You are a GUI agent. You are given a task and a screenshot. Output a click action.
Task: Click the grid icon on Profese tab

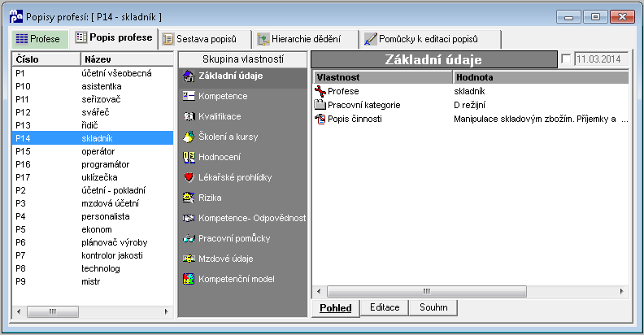pos(22,39)
